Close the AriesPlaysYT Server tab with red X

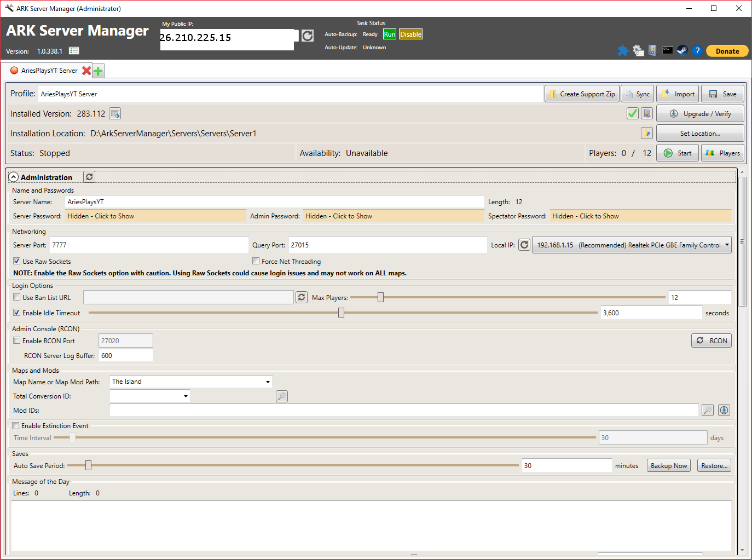pyautogui.click(x=86, y=71)
